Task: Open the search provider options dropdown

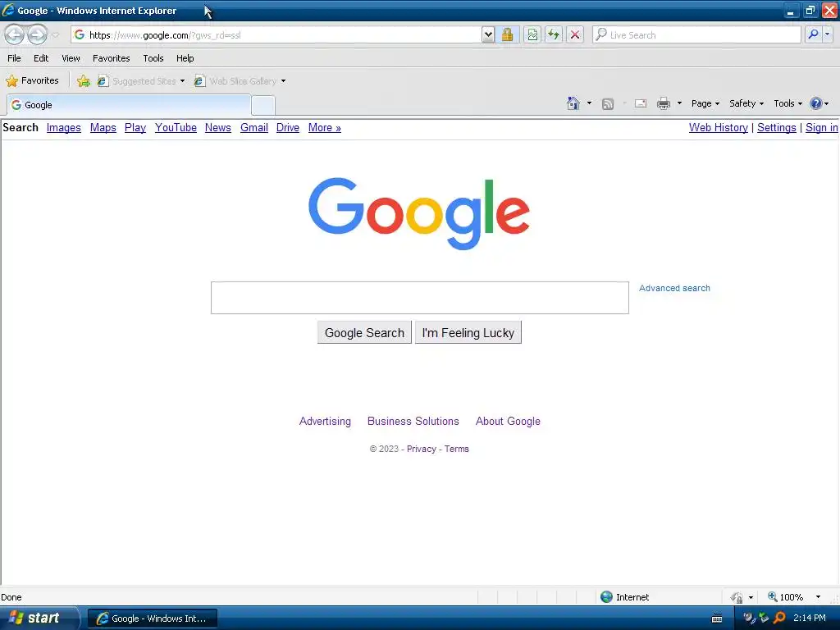Action: point(827,34)
